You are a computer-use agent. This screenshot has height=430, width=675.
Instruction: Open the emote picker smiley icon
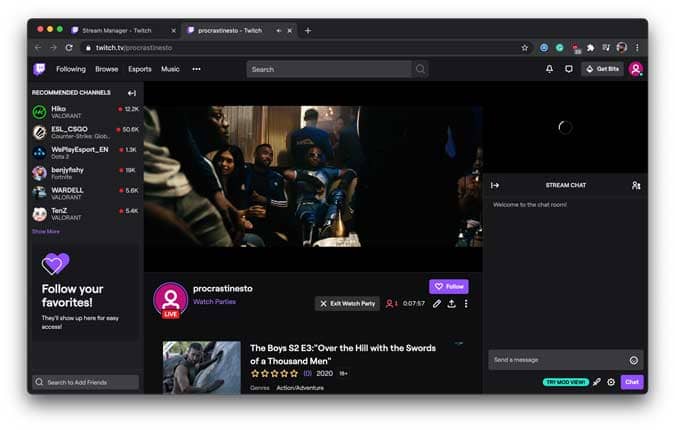click(x=634, y=360)
